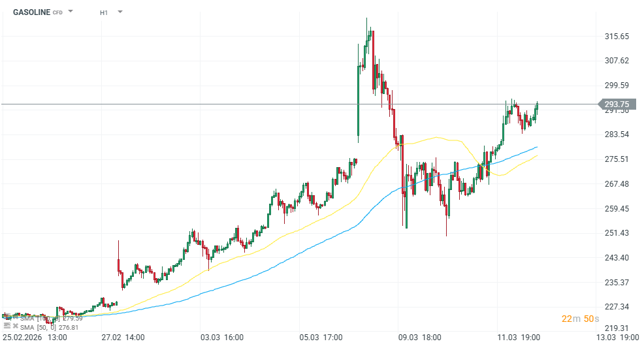Image resolution: width=644 pixels, height=348 pixels.
Task: Remove the SMA 100 indicator
Action: click(x=15, y=317)
